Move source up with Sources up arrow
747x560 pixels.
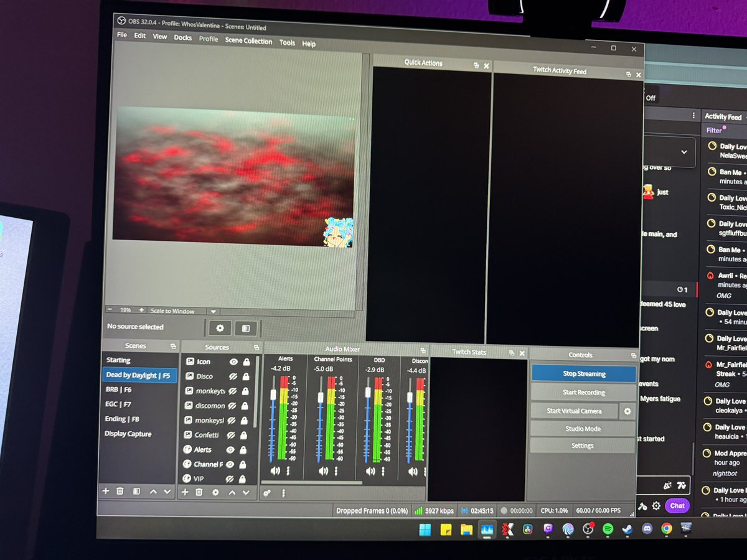tap(232, 492)
